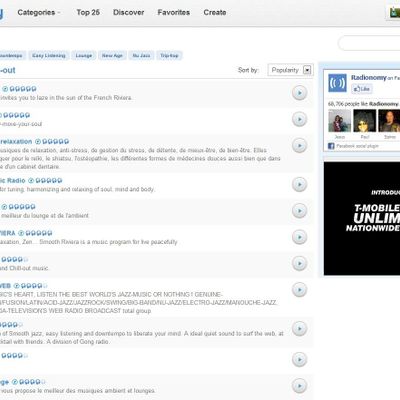Viewport: 400px width, 400px height.
Task: Click the Radionomy Facebook logo icon
Action: point(337,83)
